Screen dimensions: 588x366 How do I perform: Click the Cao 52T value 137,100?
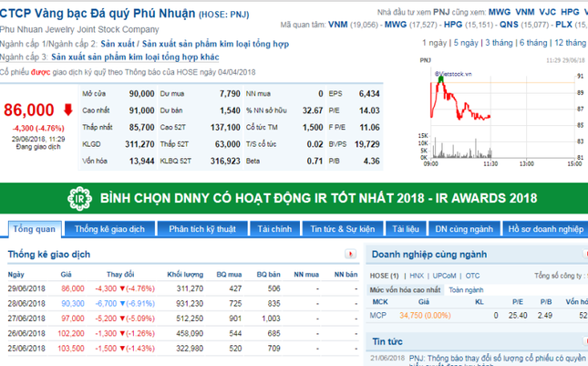[225, 127]
